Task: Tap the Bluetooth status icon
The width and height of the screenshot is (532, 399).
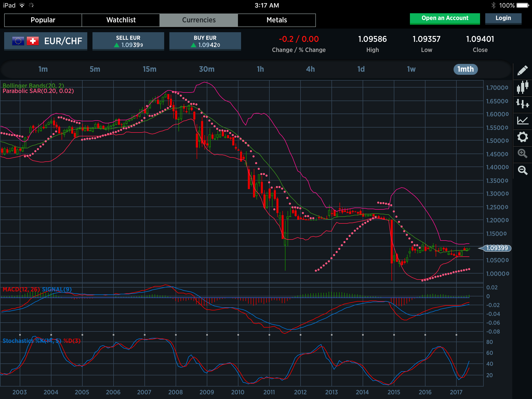Action: [x=493, y=5]
